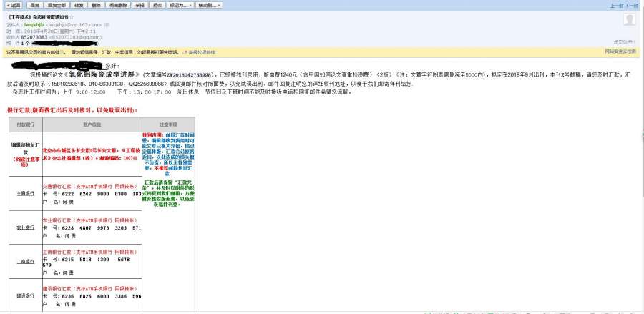
Task: Go to next email via 下一封
Action: [633, 6]
